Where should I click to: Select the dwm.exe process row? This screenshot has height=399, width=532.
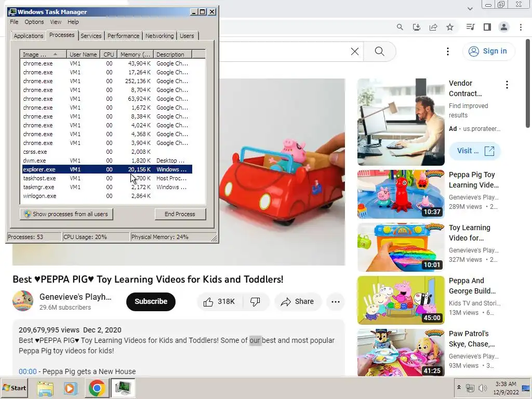click(107, 161)
